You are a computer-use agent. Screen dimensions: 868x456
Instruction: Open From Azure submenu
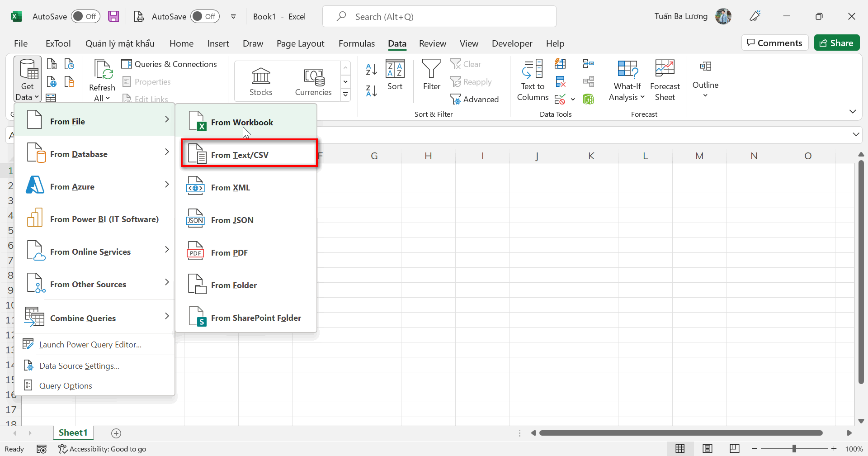tap(95, 186)
